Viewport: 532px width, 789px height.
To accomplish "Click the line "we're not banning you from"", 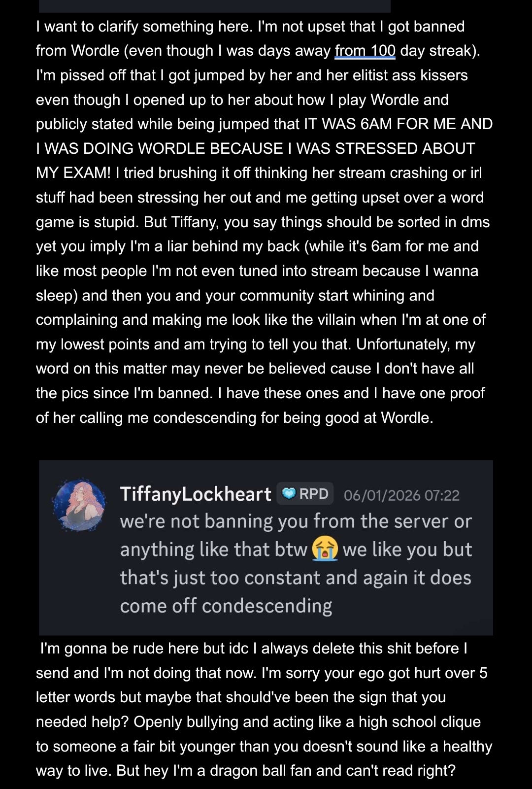I will (296, 521).
